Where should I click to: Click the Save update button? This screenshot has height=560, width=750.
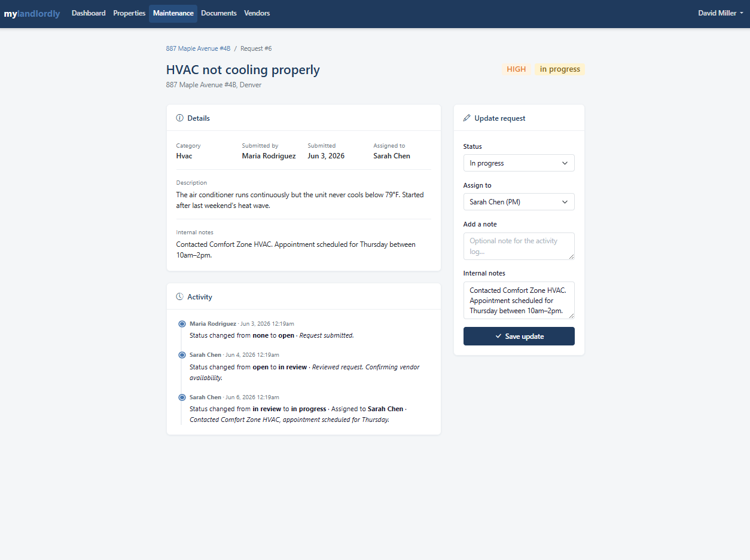click(519, 336)
